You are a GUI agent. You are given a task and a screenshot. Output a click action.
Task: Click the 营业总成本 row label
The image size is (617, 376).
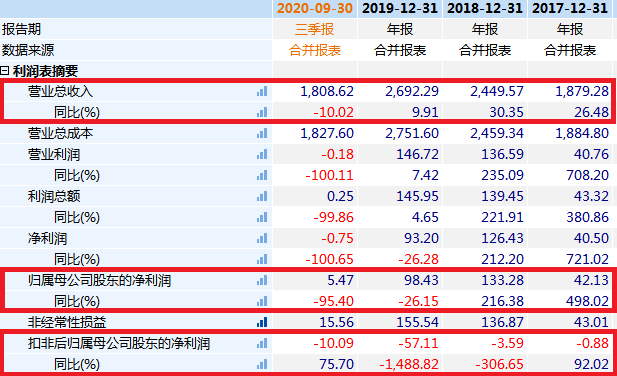[60, 133]
